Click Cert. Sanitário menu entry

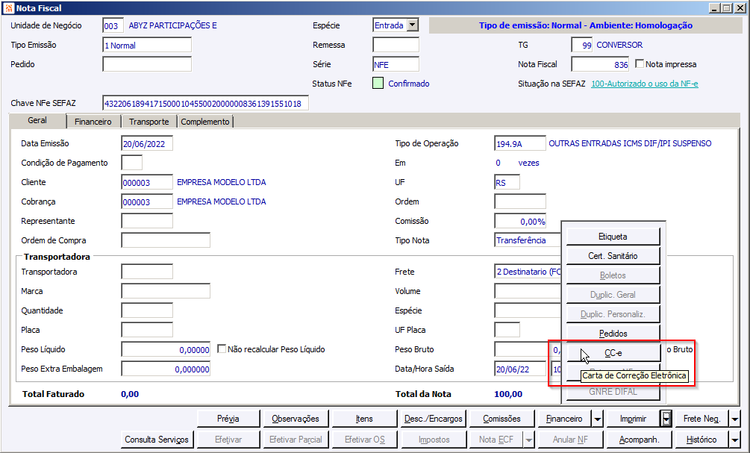(x=613, y=256)
